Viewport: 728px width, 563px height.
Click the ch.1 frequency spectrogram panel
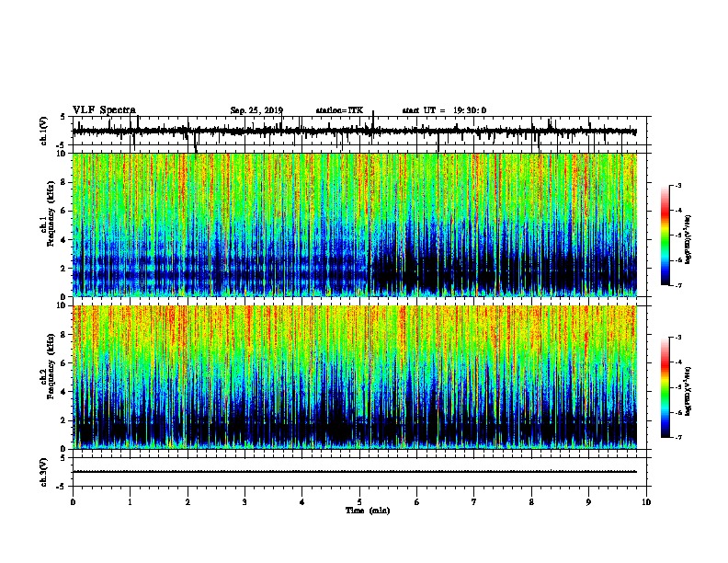(355, 224)
